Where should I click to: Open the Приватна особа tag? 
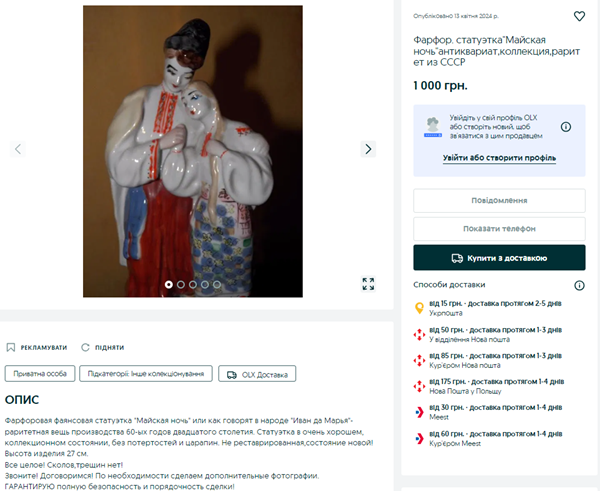[x=40, y=374]
